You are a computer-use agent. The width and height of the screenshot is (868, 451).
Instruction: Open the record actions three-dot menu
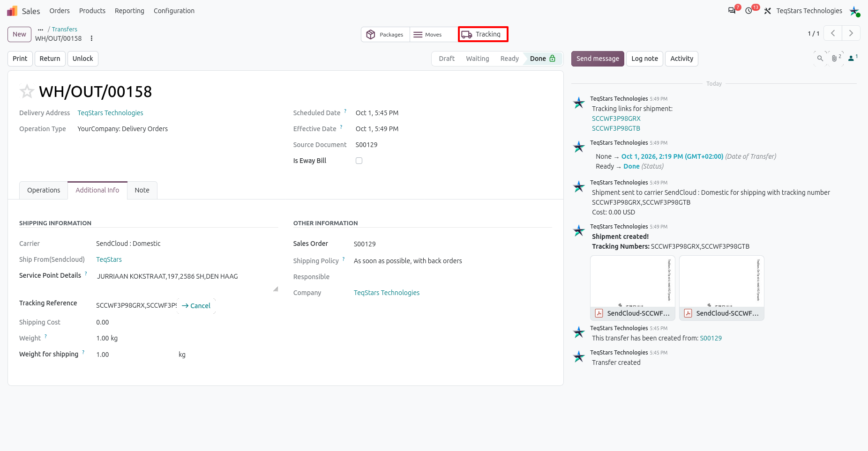pyautogui.click(x=91, y=38)
